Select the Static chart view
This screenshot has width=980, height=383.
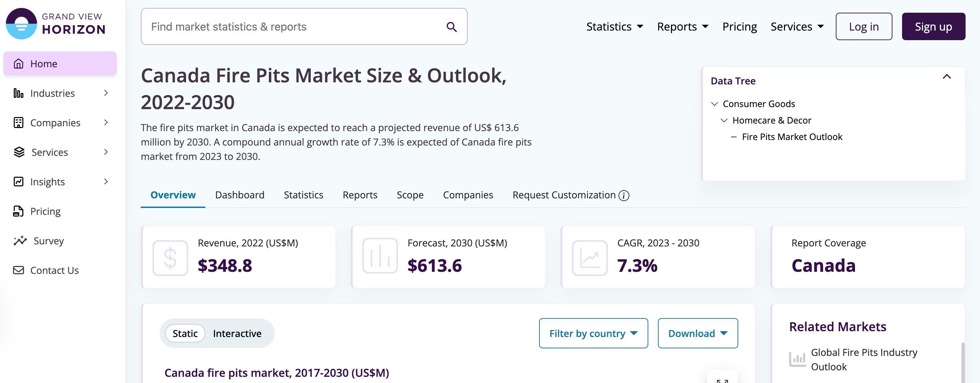tap(185, 334)
